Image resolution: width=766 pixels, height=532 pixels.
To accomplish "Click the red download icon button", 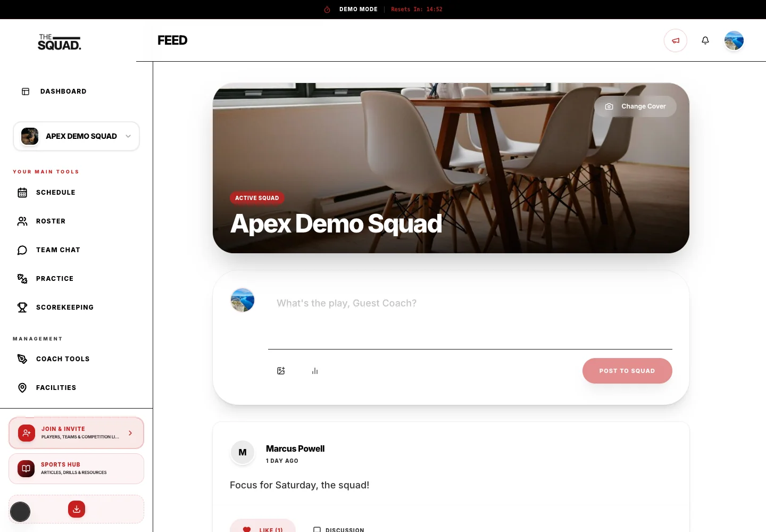I will pos(77,509).
